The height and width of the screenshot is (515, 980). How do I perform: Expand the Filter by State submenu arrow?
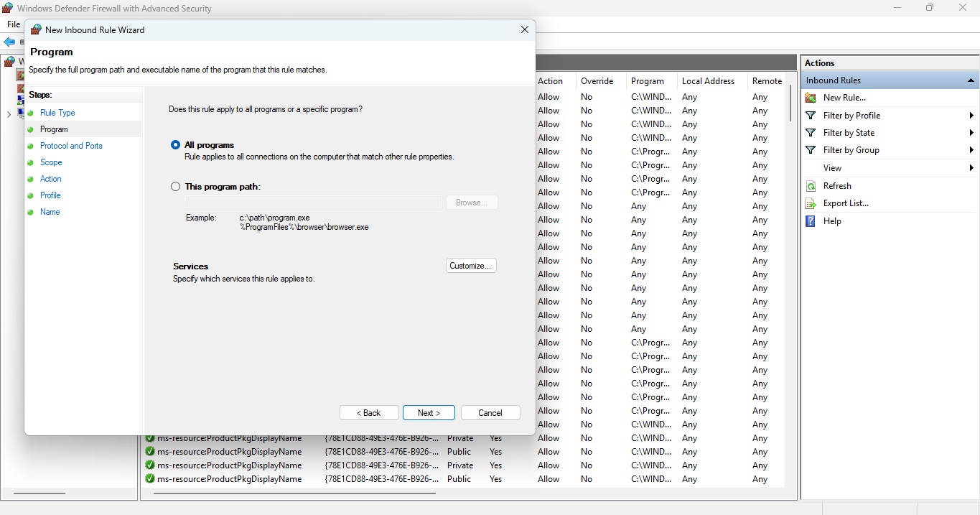tap(971, 132)
